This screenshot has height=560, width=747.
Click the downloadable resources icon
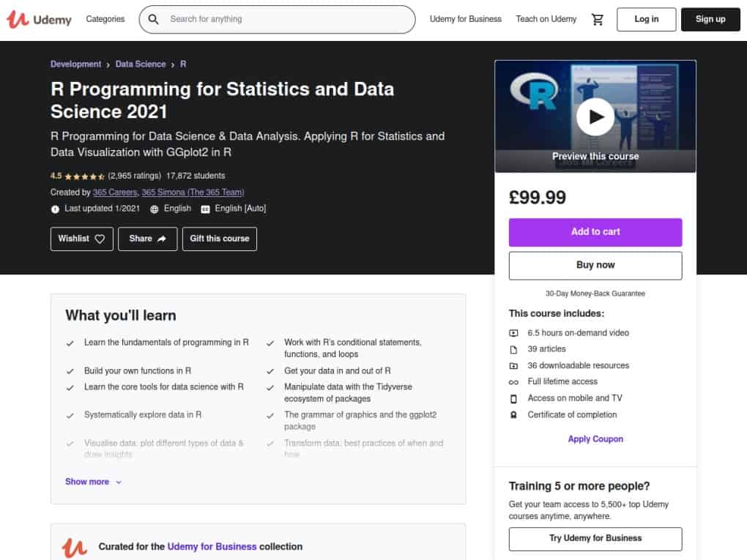[513, 366]
